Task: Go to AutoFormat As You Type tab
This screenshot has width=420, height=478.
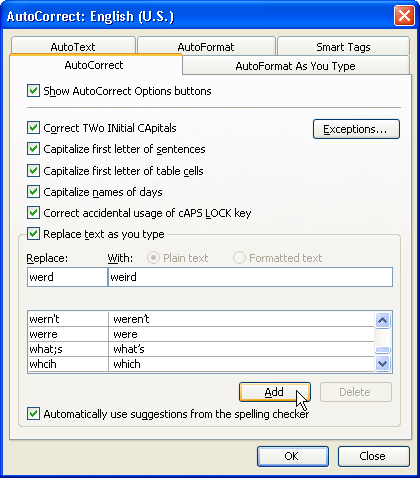Action: coord(295,66)
